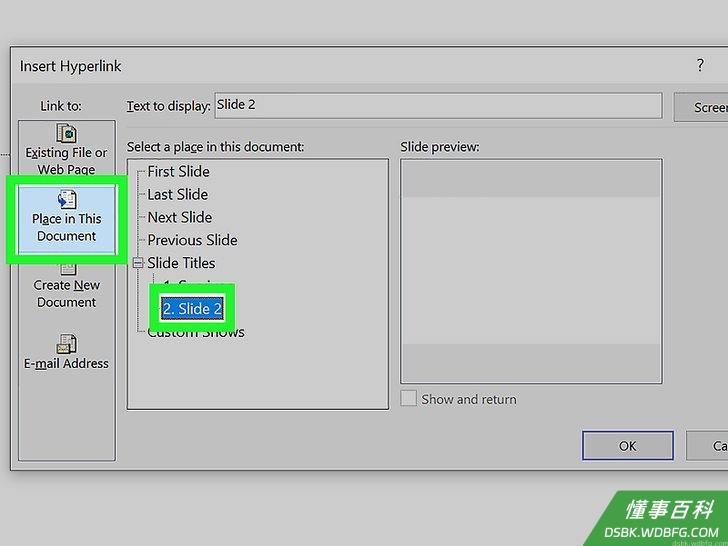Click the help question mark icon
This screenshot has width=728, height=546.
(700, 65)
